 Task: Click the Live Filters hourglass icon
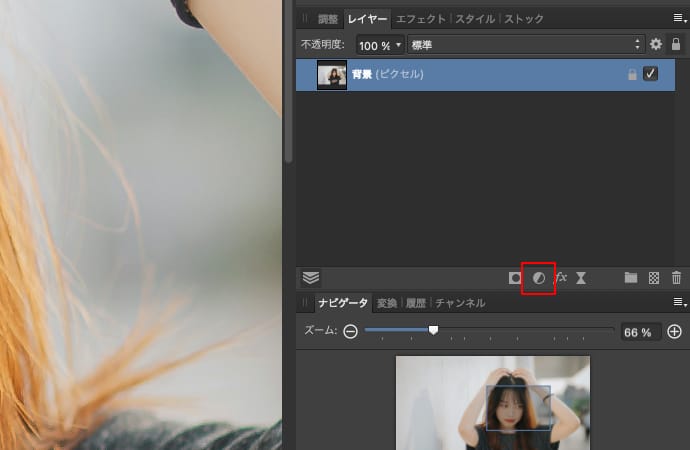581,278
